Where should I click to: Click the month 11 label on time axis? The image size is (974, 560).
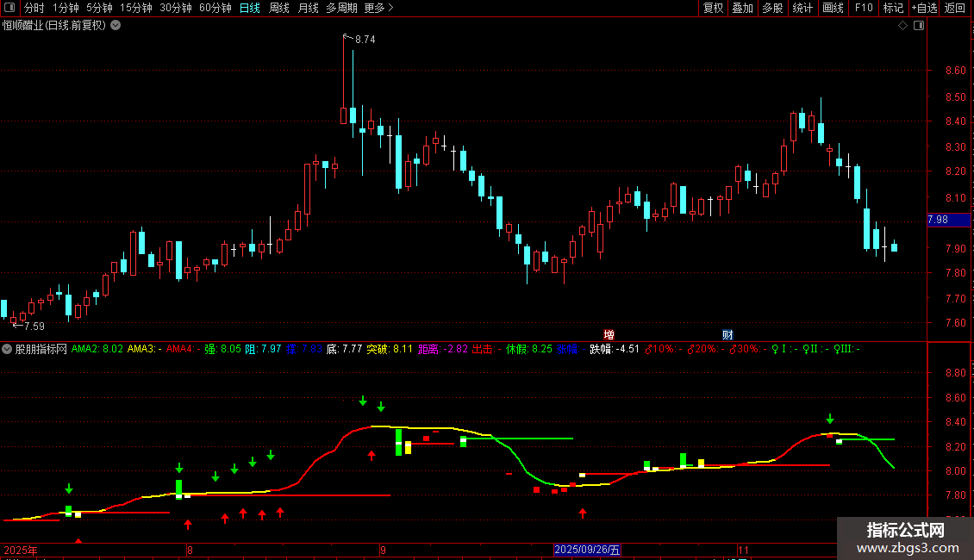pos(744,550)
